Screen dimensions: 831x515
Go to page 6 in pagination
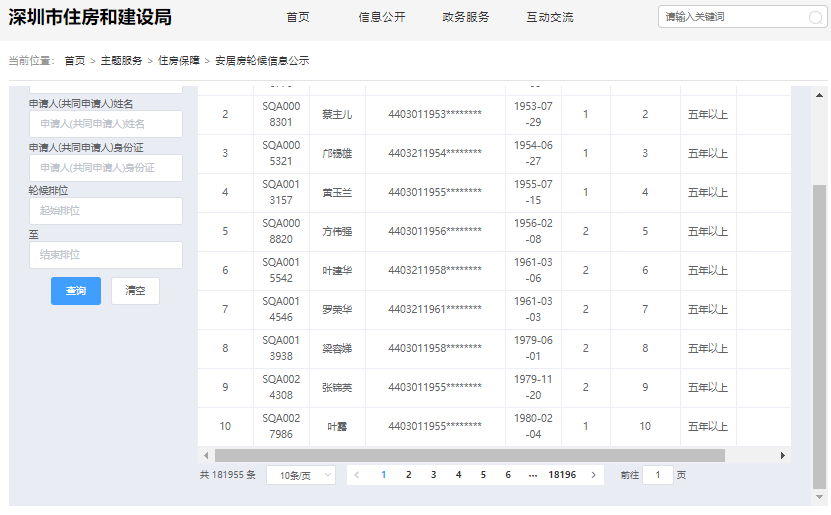(508, 475)
